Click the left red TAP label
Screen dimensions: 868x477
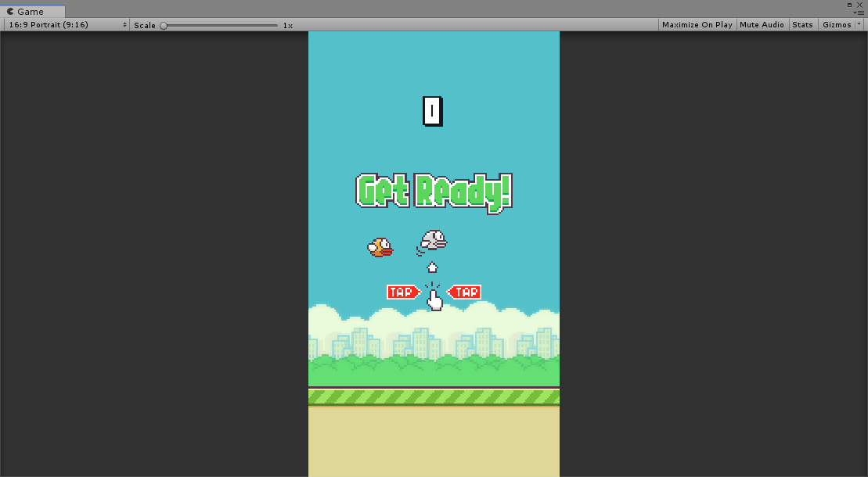point(404,292)
